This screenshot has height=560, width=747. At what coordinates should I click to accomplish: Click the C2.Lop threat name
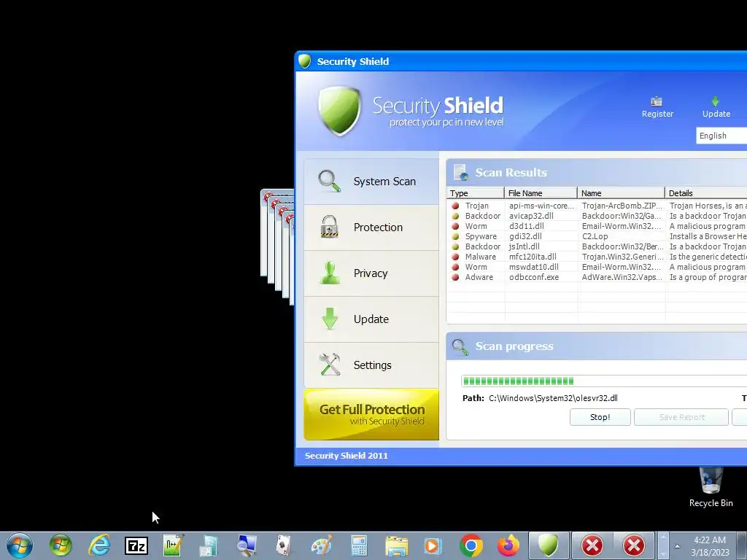[595, 237]
